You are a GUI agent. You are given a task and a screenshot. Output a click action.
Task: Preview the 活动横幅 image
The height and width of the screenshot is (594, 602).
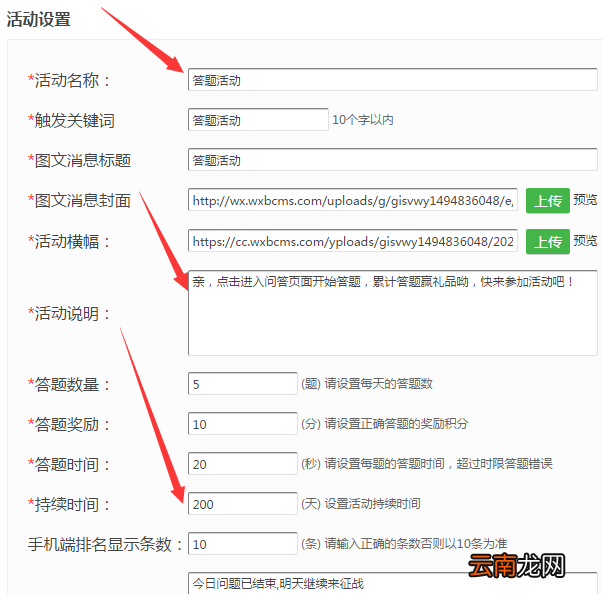(x=585, y=241)
